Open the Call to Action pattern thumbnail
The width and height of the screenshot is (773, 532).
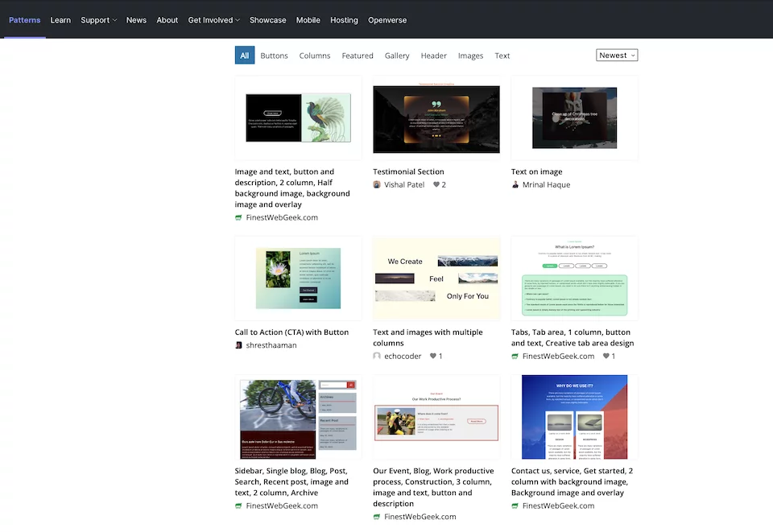[298, 277]
